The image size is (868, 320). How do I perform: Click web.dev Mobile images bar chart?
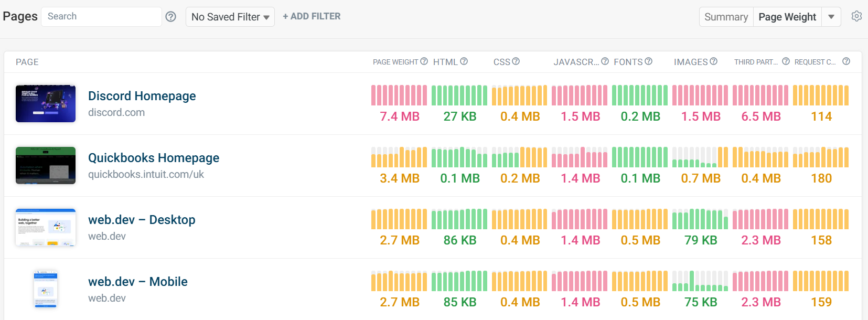[700, 281]
